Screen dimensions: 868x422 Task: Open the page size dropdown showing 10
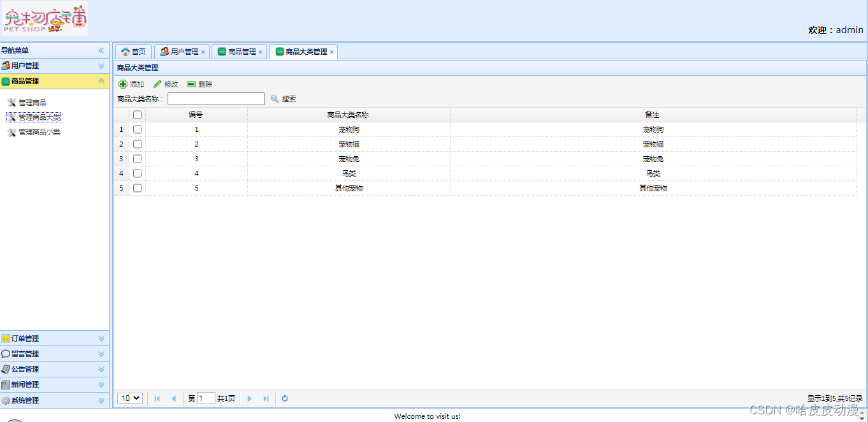pos(130,398)
